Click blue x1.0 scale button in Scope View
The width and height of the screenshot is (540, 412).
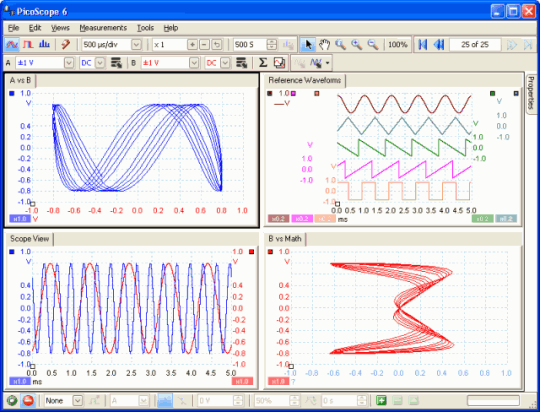coord(20,381)
